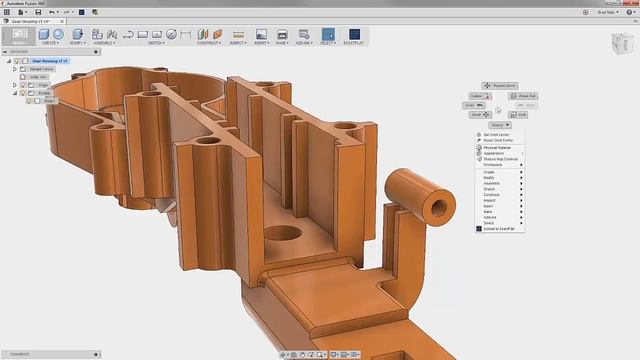Click the Insert image icon

(261, 34)
